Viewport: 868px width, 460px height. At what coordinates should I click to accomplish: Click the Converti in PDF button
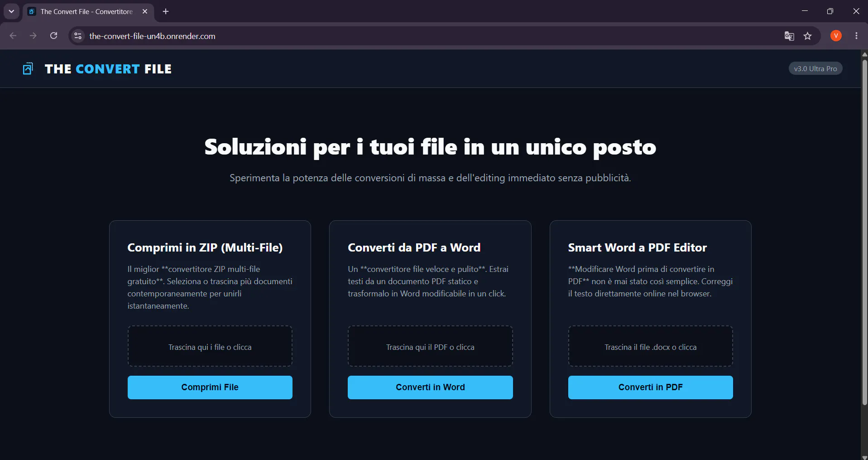(x=651, y=387)
